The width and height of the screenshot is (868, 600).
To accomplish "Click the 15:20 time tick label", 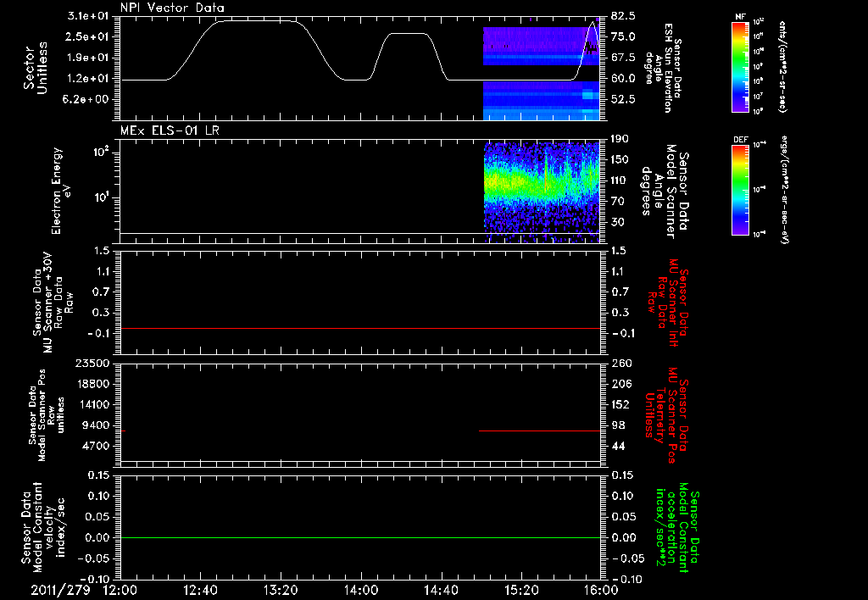I will (x=521, y=590).
